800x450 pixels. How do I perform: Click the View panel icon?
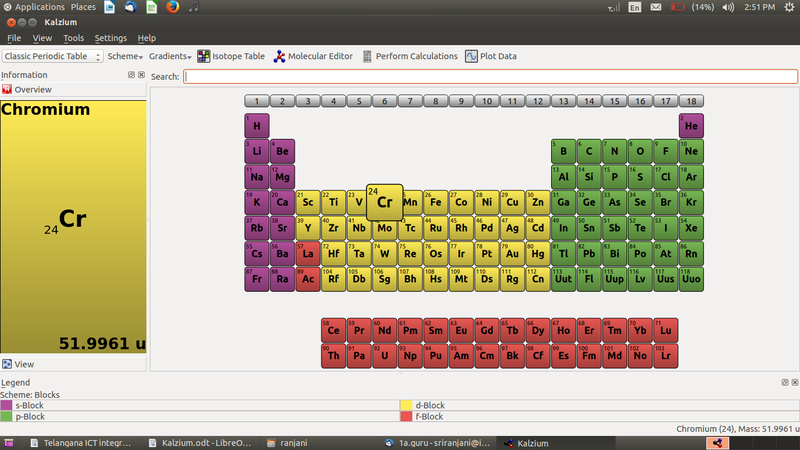coord(7,364)
